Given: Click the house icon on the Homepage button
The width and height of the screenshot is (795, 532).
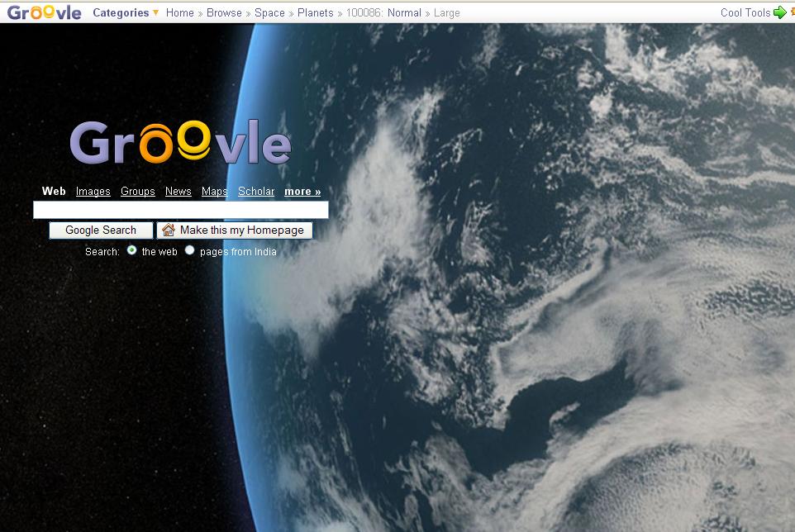Looking at the screenshot, I should pyautogui.click(x=169, y=230).
